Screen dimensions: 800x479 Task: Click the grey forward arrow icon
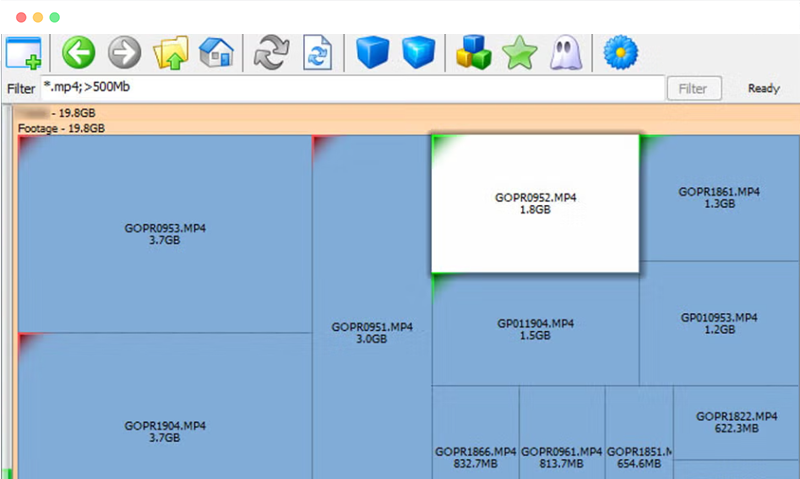[125, 52]
